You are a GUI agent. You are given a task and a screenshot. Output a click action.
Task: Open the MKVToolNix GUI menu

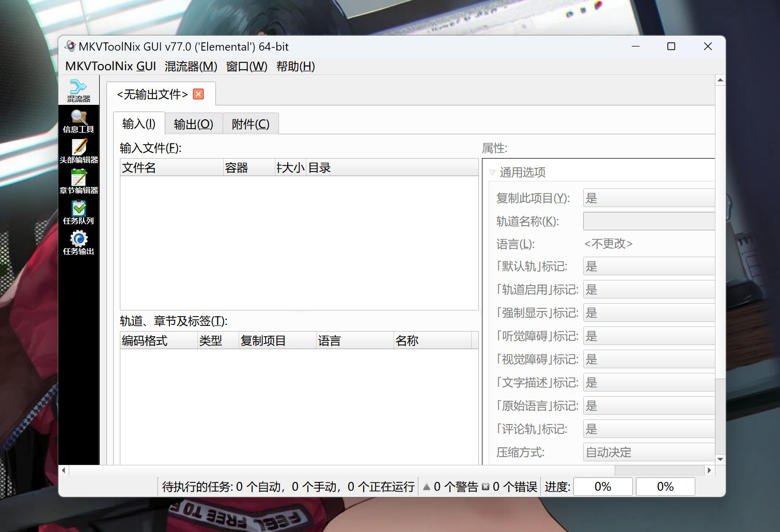[x=111, y=66]
